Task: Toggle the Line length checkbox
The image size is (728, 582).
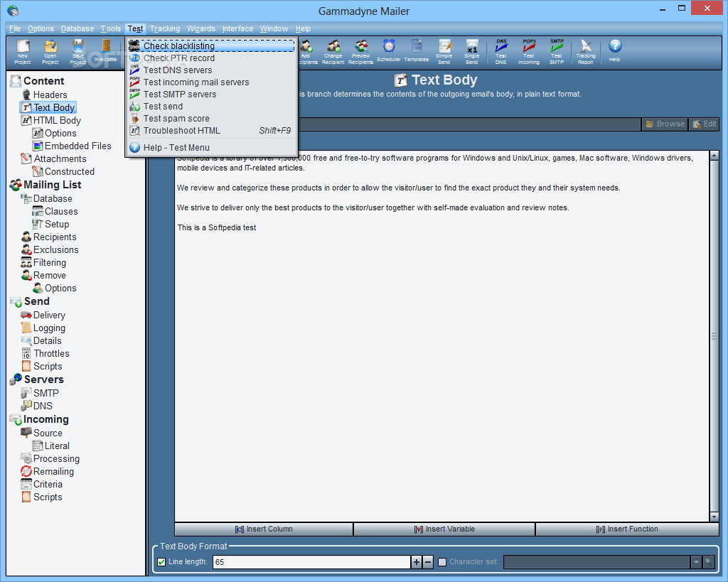Action: click(x=161, y=562)
